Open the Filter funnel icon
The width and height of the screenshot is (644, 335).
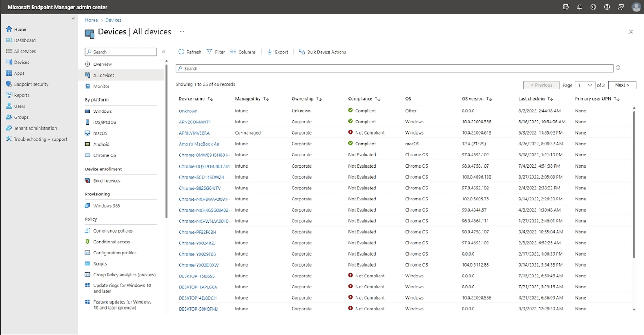point(210,52)
